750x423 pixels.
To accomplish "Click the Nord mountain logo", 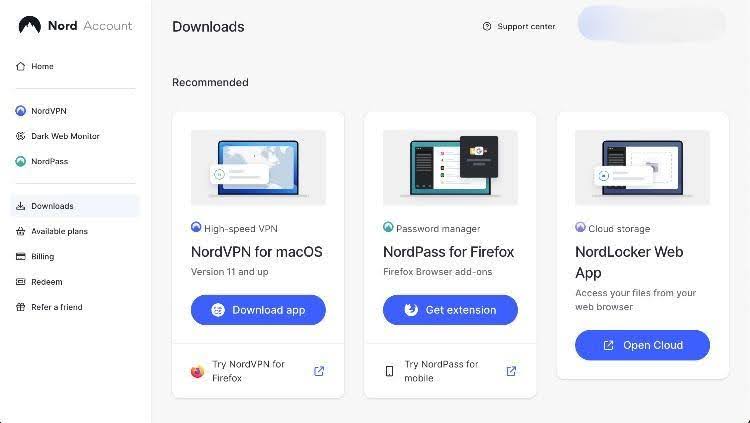I will pyautogui.click(x=30, y=25).
